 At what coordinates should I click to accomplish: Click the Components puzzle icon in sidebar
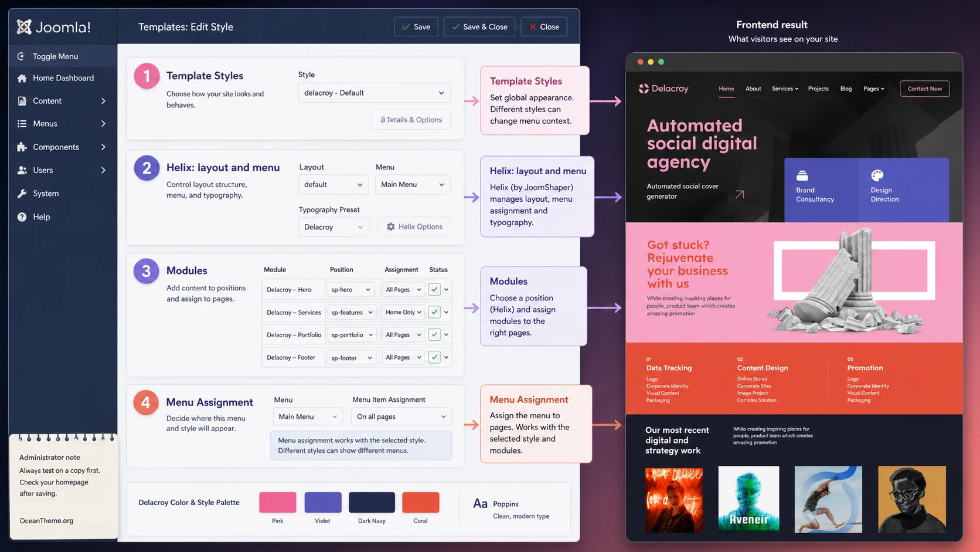tap(22, 147)
